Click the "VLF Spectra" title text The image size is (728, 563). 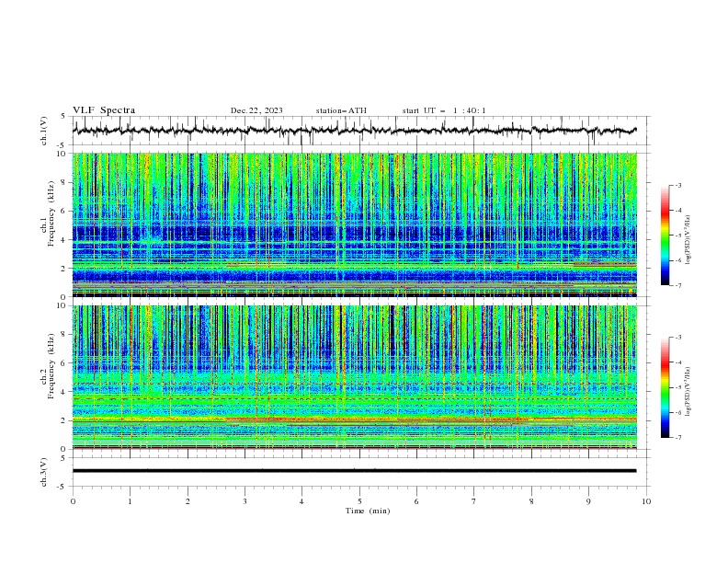(x=104, y=110)
